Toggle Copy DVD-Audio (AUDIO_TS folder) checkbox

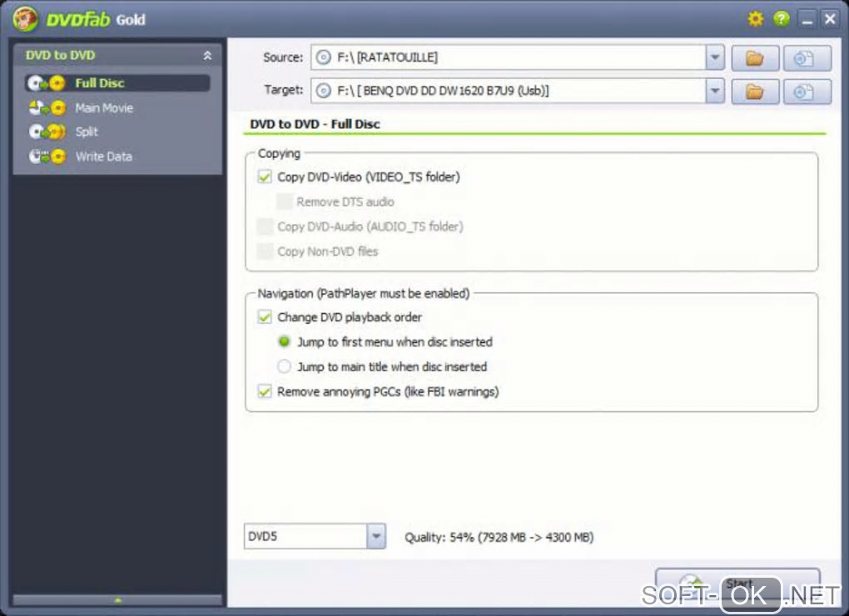point(265,226)
